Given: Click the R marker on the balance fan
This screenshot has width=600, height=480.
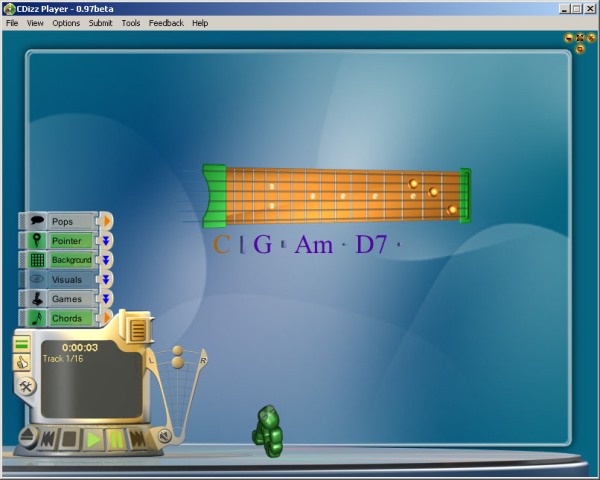Looking at the screenshot, I should 203,361.
